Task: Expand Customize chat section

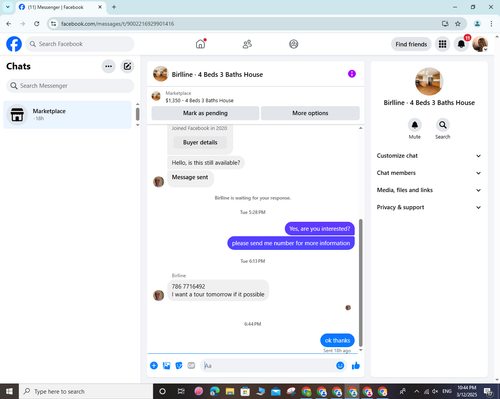Action: (x=429, y=156)
